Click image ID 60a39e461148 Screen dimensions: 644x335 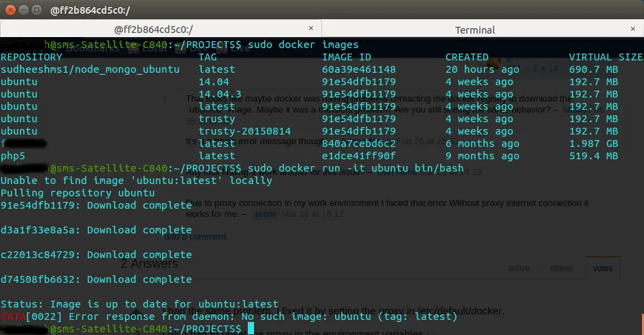point(359,69)
